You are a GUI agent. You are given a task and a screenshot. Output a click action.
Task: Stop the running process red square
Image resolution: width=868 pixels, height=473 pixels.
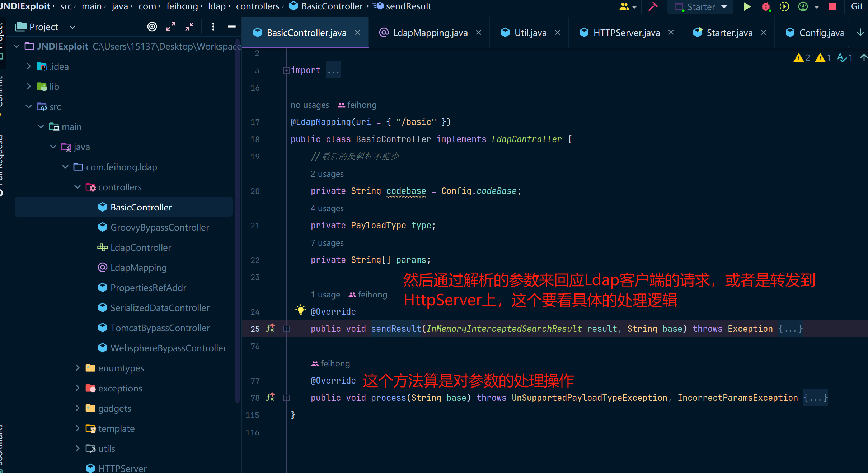pos(832,7)
